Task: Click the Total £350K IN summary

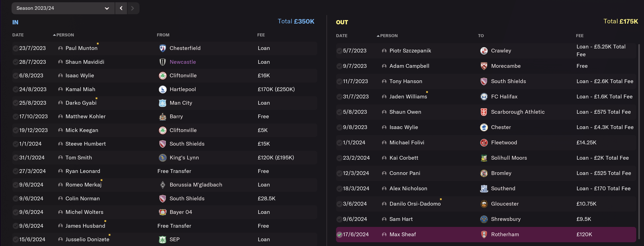Action: point(296,21)
